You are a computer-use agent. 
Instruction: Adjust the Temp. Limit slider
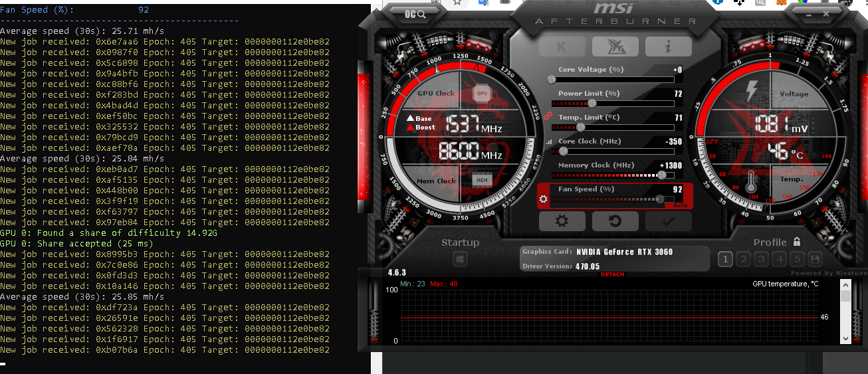click(x=613, y=127)
